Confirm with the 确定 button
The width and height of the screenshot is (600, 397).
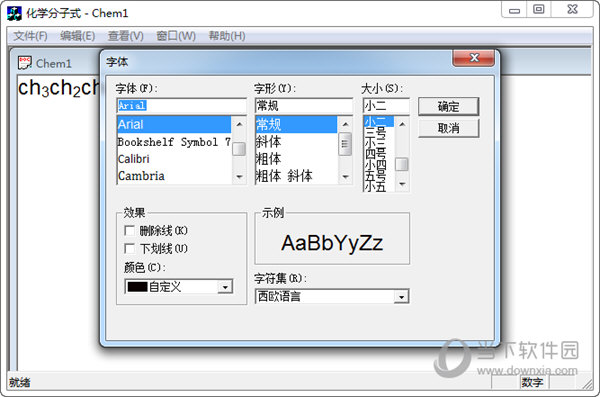click(x=448, y=106)
